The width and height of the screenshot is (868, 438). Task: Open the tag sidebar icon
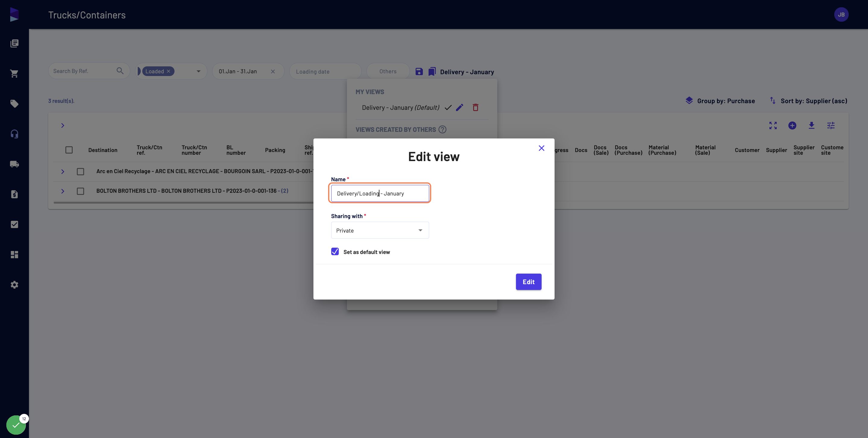pyautogui.click(x=14, y=103)
